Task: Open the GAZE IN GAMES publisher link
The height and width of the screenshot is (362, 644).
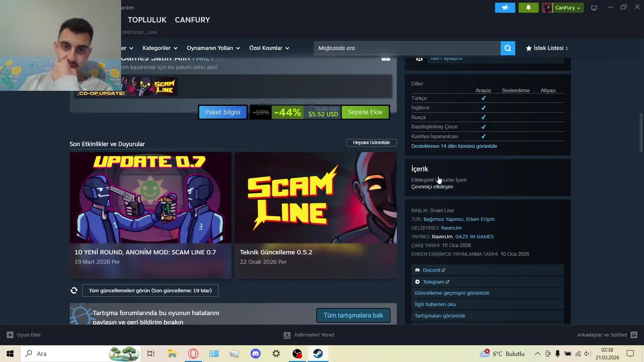Action: [x=474, y=236]
